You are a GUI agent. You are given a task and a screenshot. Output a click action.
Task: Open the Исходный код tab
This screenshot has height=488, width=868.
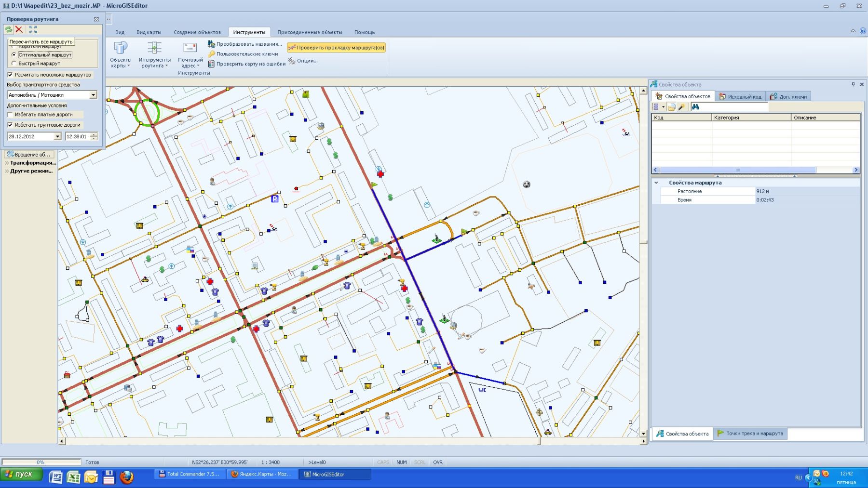point(740,97)
